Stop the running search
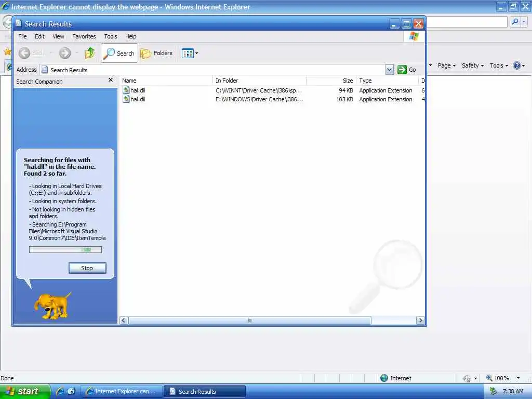The width and height of the screenshot is (532, 399). coord(87,268)
